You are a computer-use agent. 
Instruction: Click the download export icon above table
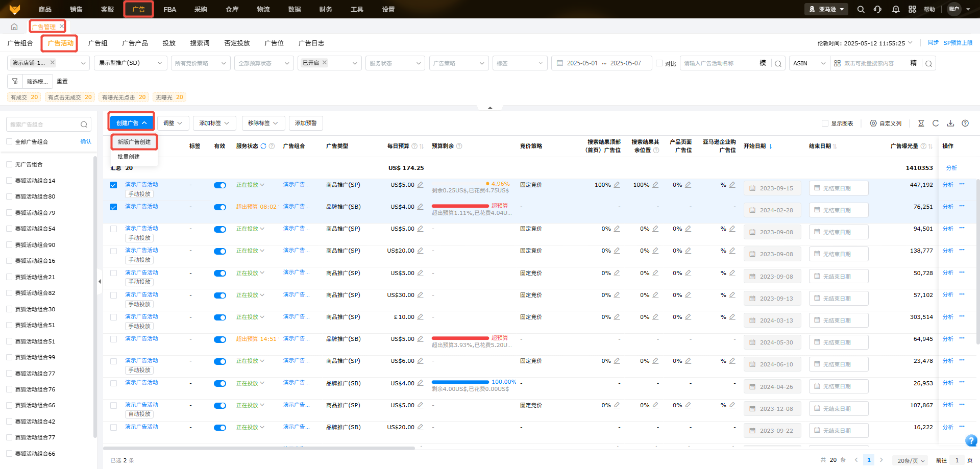tap(950, 124)
